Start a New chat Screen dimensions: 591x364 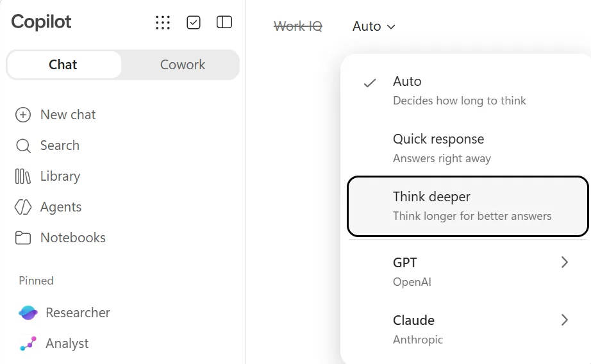pos(55,115)
